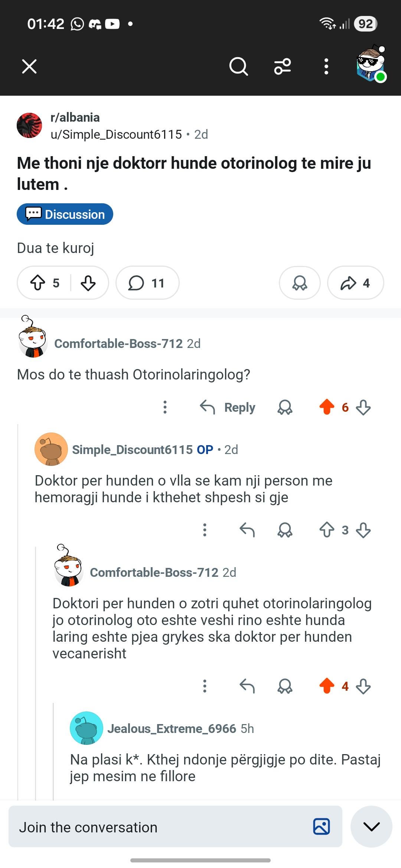Image resolution: width=401 pixels, height=868 pixels.
Task: Give an award to the post
Action: pos(300,283)
